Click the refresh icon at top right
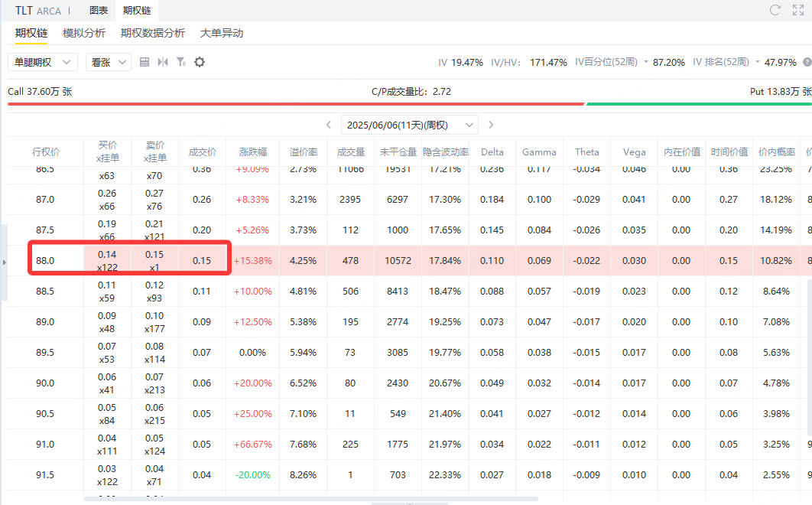812x505 pixels. (775, 10)
